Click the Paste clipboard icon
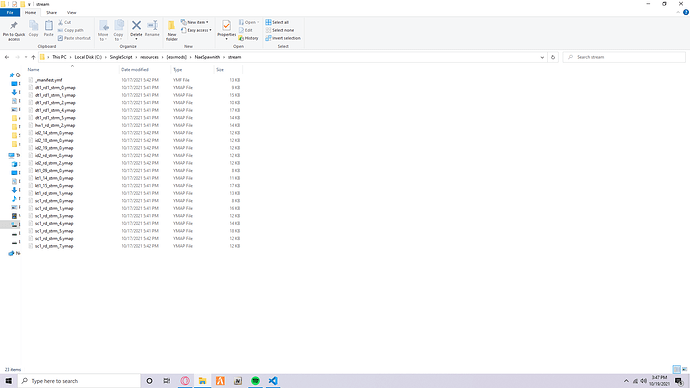Viewport: 690px width, 388px height. click(x=48, y=26)
